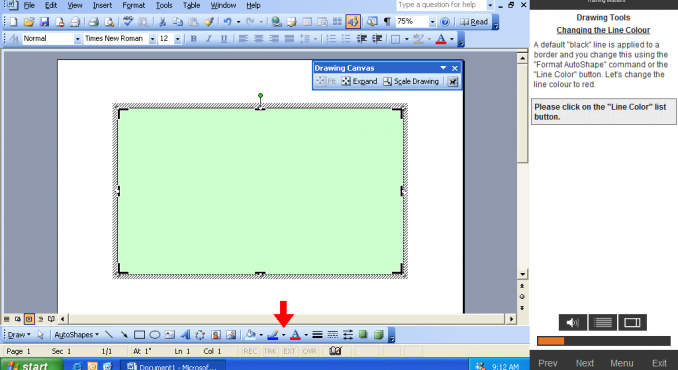Click Scale Drawing in Drawing Canvas toolbar
The width and height of the screenshot is (678, 370).
pos(411,81)
